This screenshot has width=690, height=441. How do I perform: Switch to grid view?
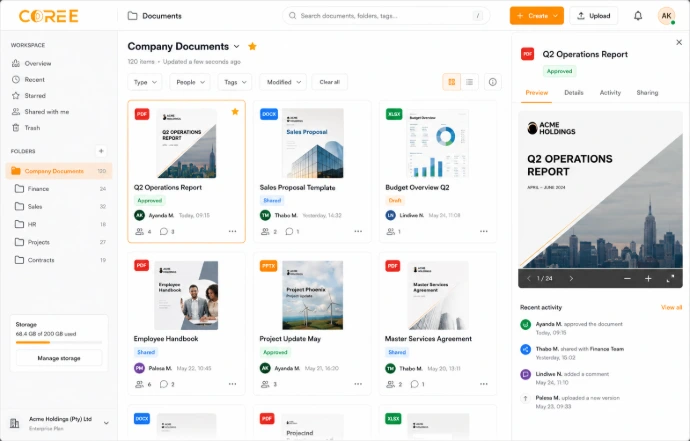[451, 82]
